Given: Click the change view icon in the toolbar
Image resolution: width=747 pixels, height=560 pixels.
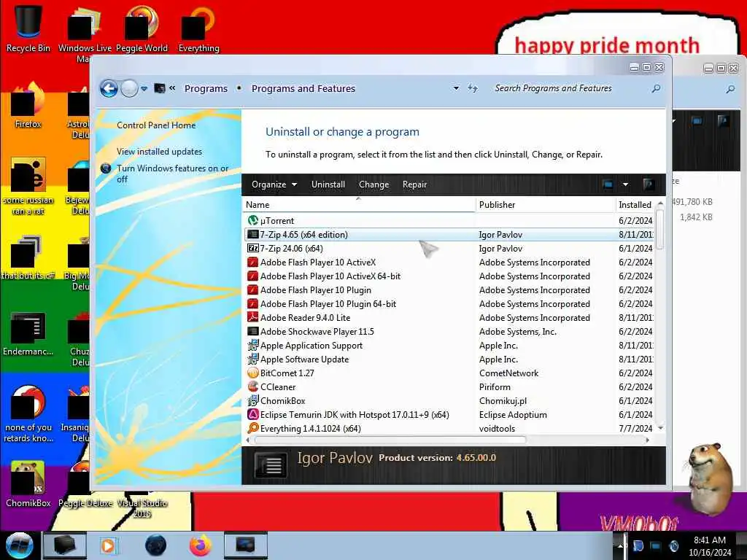Looking at the screenshot, I should [608, 184].
